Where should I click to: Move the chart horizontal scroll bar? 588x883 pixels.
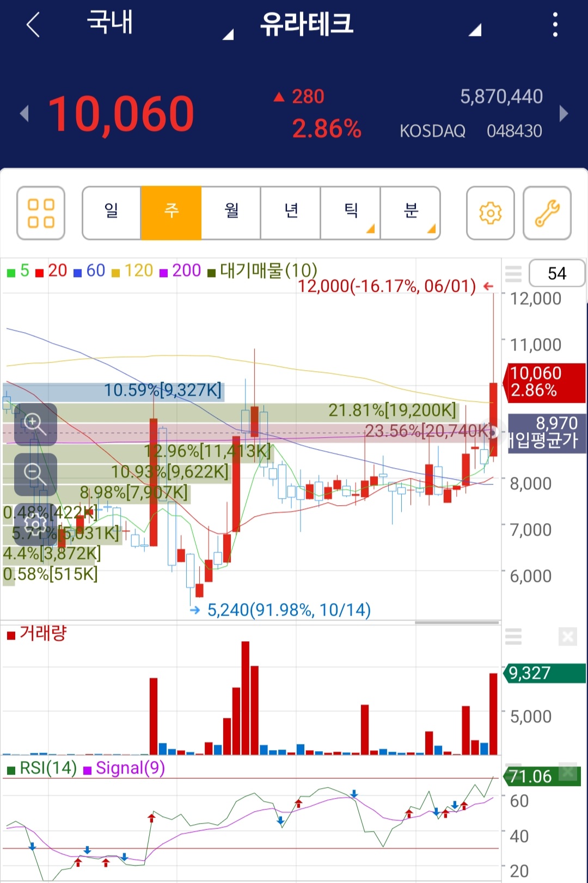pos(457,622)
